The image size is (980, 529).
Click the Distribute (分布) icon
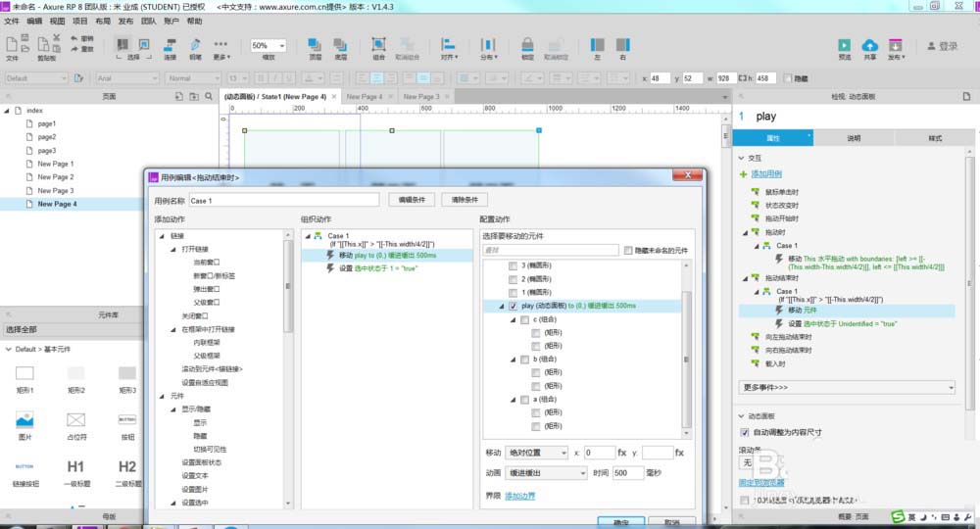click(487, 44)
